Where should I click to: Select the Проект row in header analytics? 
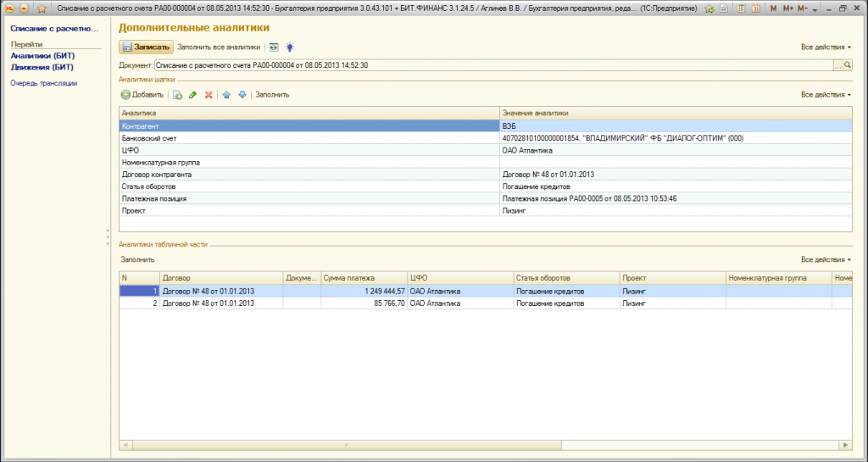click(486, 211)
